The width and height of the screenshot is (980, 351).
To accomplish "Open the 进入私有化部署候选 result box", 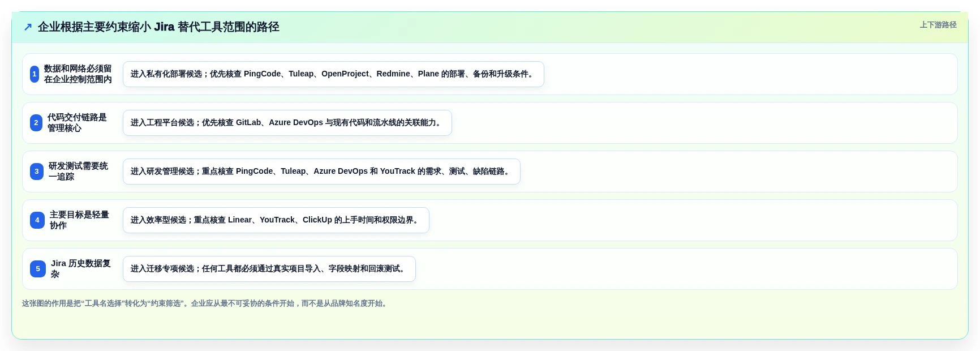I will coord(333,74).
